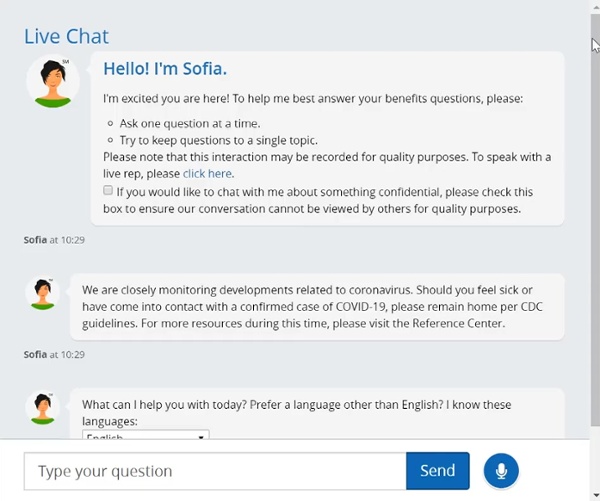Click the scrollbar up arrow
Image resolution: width=600 pixels, height=501 pixels.
(x=595, y=6)
